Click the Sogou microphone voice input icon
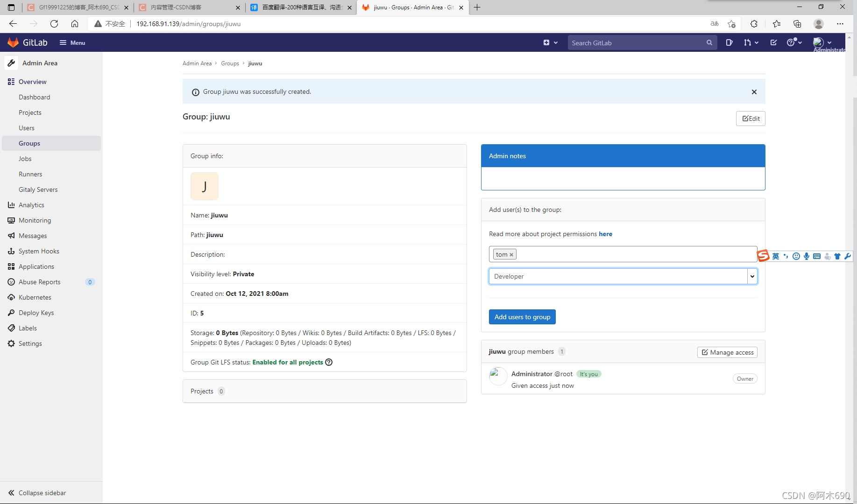 (806, 256)
